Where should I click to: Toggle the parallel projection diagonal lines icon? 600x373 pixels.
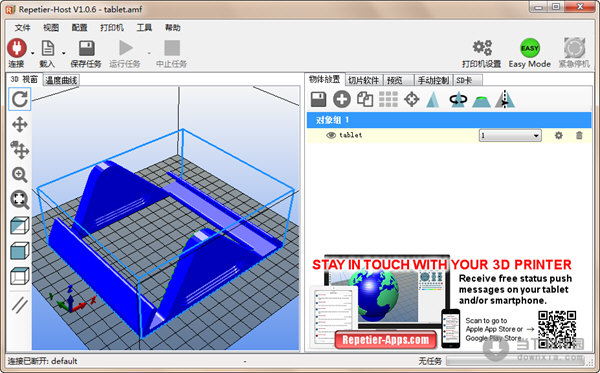click(20, 305)
